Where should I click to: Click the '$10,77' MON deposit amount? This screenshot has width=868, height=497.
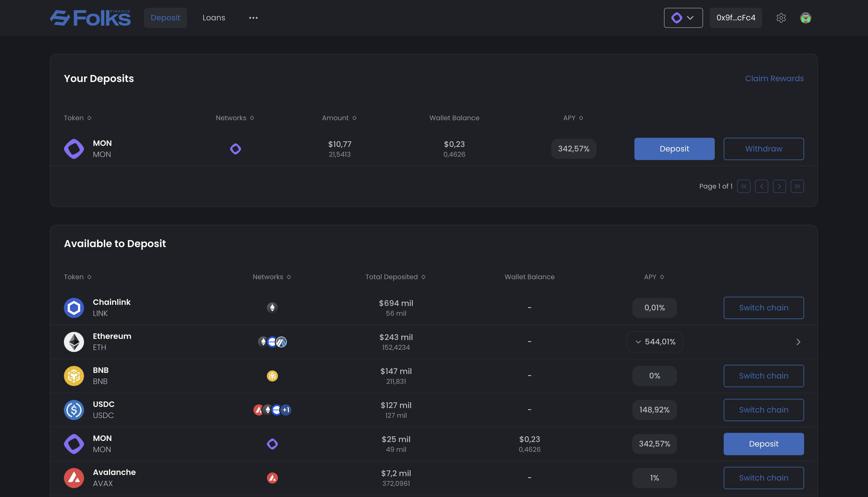point(340,144)
